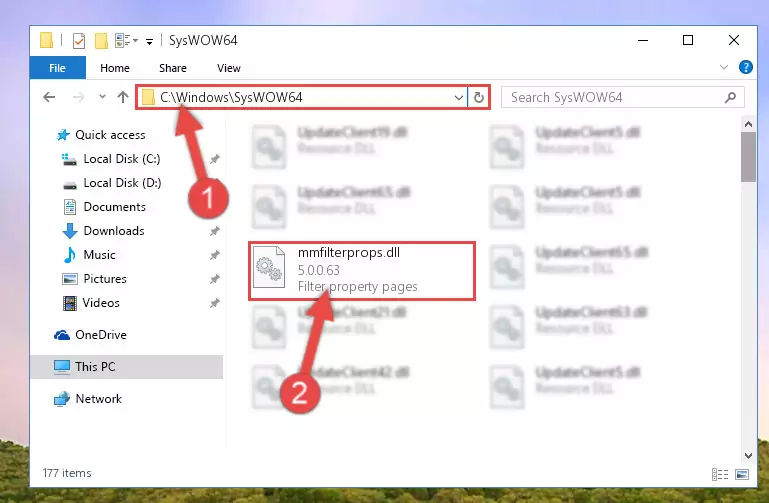Viewport: 769px width, 503px height.
Task: Click the folder icon in the address bar
Action: (x=148, y=98)
